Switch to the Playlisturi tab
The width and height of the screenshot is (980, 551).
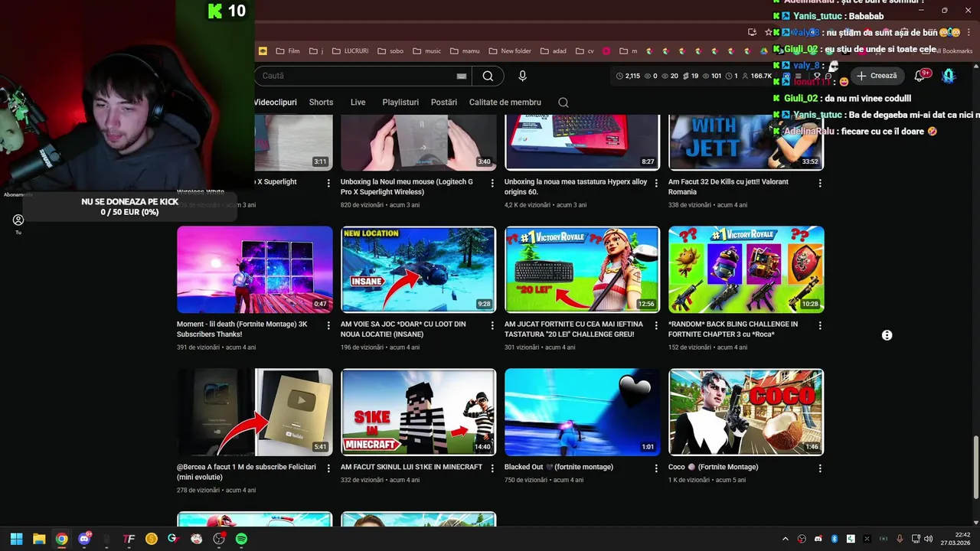[400, 103]
